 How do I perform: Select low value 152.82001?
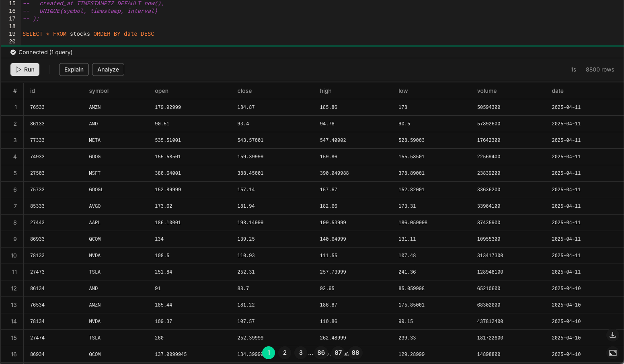point(411,190)
